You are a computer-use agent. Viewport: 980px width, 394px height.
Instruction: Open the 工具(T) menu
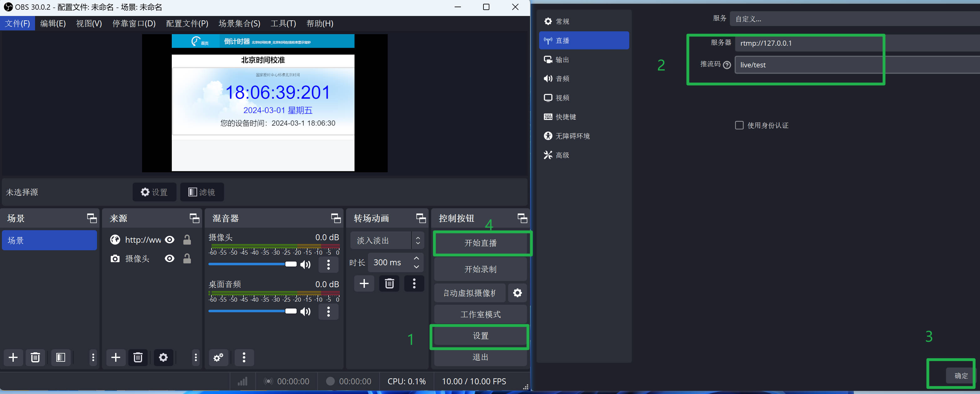pyautogui.click(x=283, y=23)
